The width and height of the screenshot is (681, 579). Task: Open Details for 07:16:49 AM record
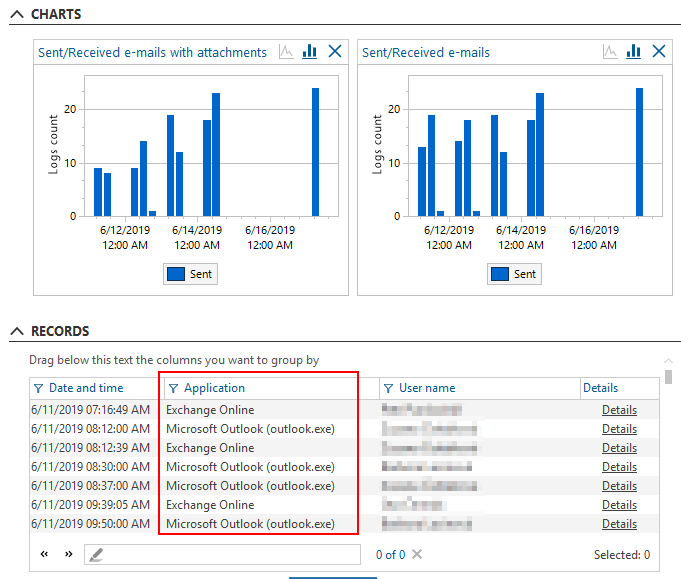click(619, 410)
